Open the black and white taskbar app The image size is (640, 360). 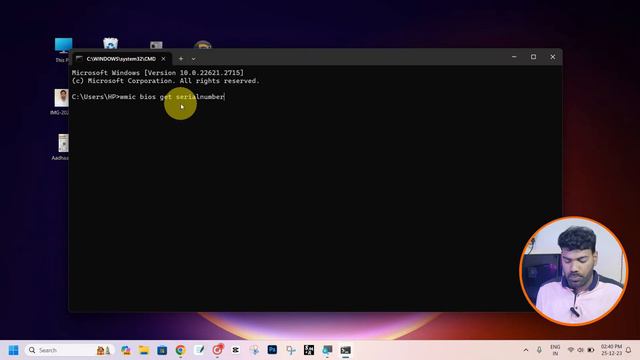point(309,350)
